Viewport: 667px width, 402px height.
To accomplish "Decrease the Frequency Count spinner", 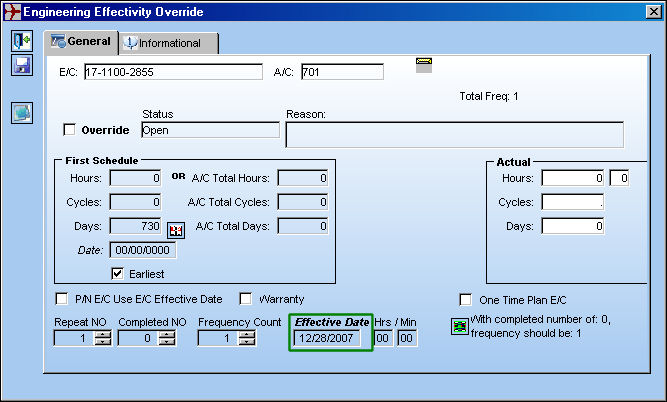I will point(247,342).
